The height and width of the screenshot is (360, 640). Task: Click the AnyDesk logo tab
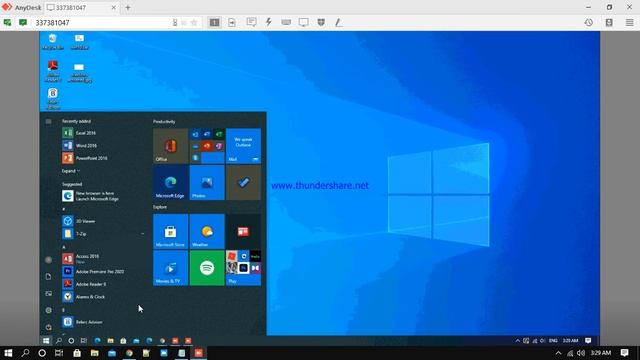(x=22, y=7)
